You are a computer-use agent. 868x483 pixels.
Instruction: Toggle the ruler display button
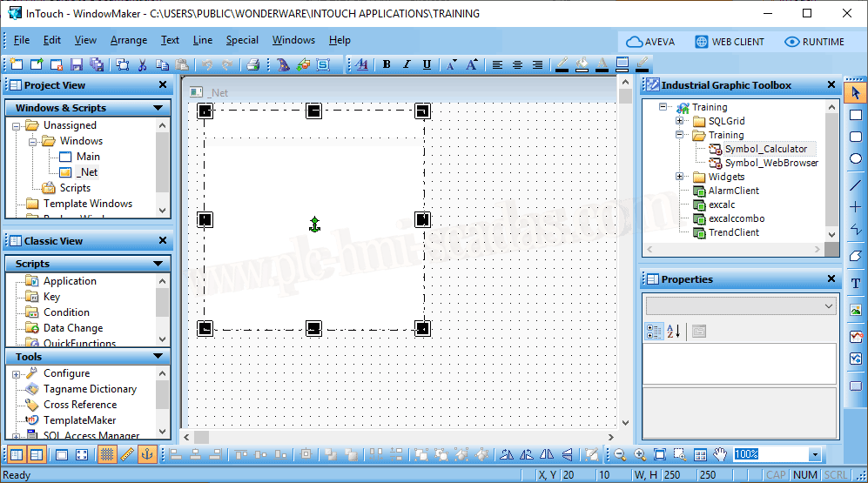(127, 454)
